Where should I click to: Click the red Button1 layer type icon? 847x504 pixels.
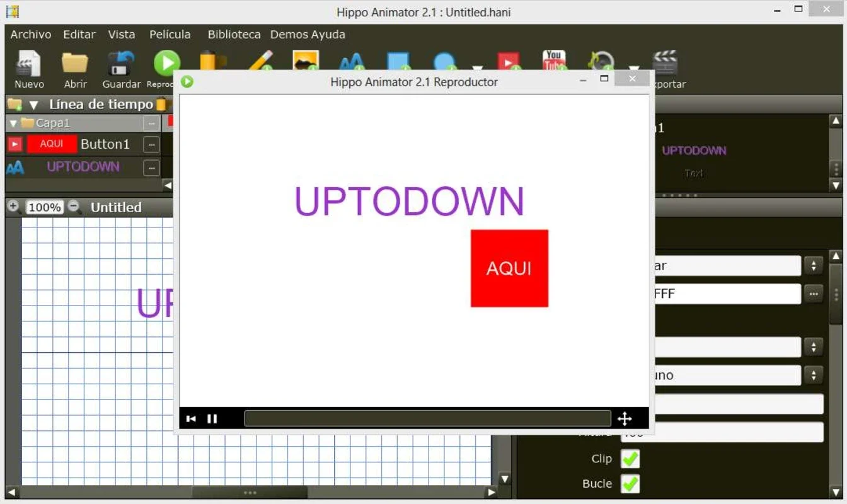tap(14, 144)
